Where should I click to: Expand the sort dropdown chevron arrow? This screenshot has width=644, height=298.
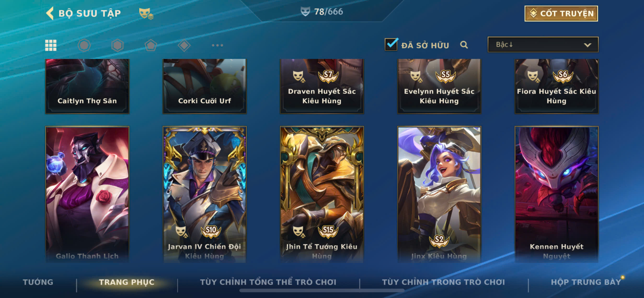pyautogui.click(x=587, y=45)
